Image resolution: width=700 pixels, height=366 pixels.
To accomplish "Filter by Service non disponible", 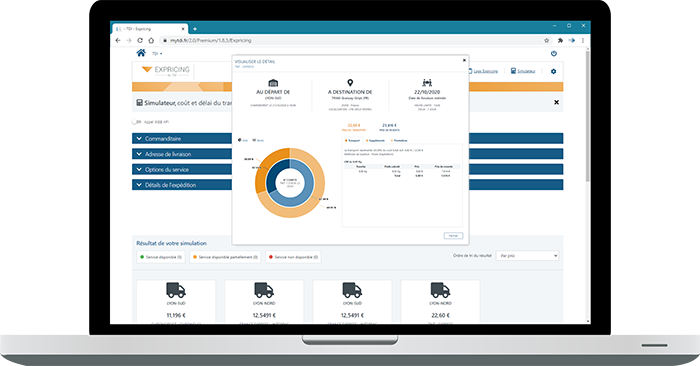I will (293, 257).
